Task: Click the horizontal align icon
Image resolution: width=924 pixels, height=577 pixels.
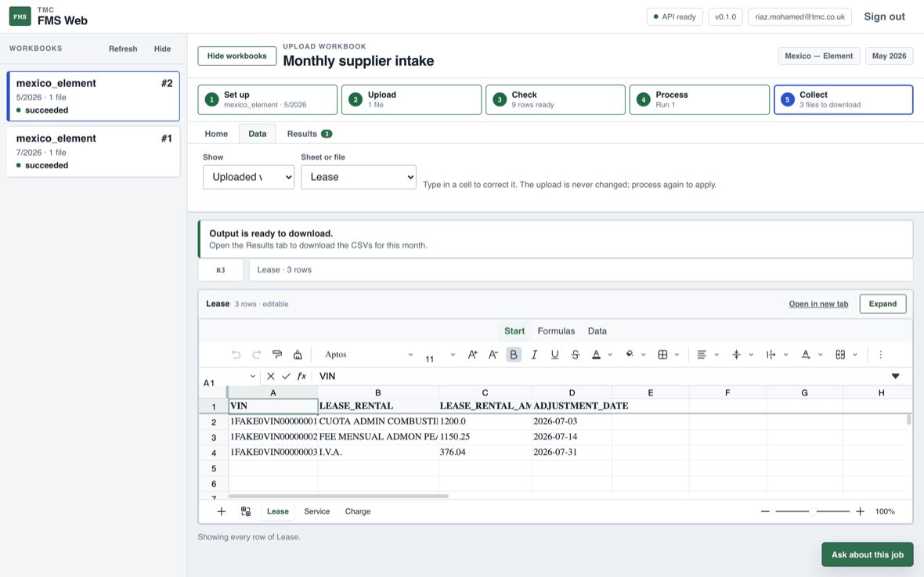Action: pyautogui.click(x=702, y=354)
